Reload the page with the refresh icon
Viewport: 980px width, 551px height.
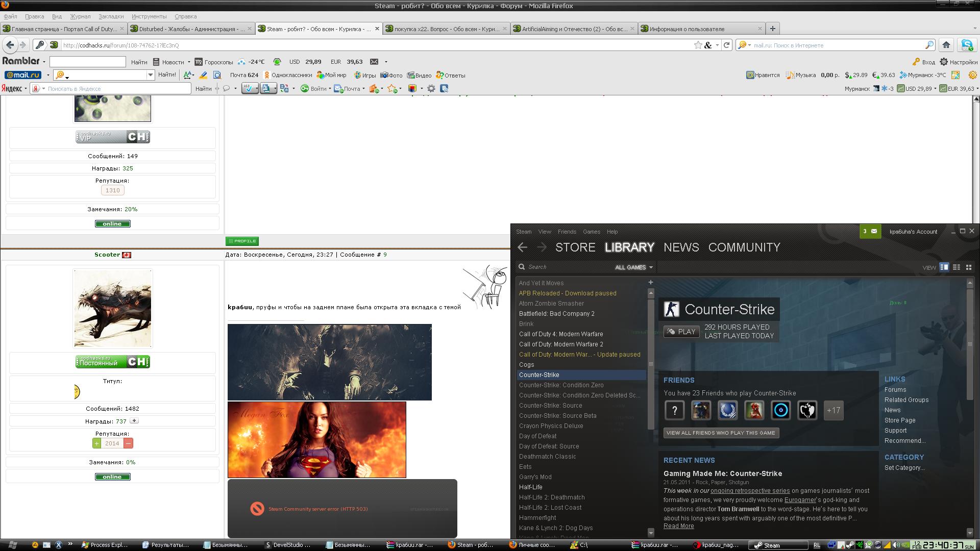click(727, 45)
